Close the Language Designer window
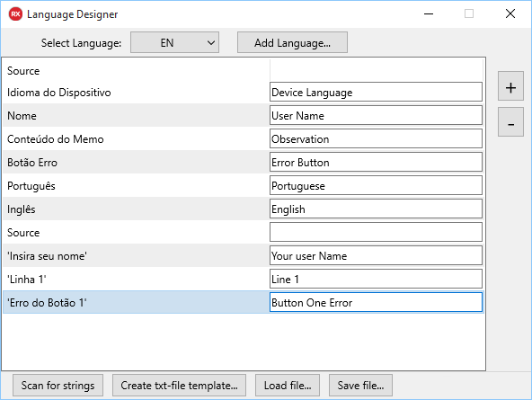 pos(510,13)
